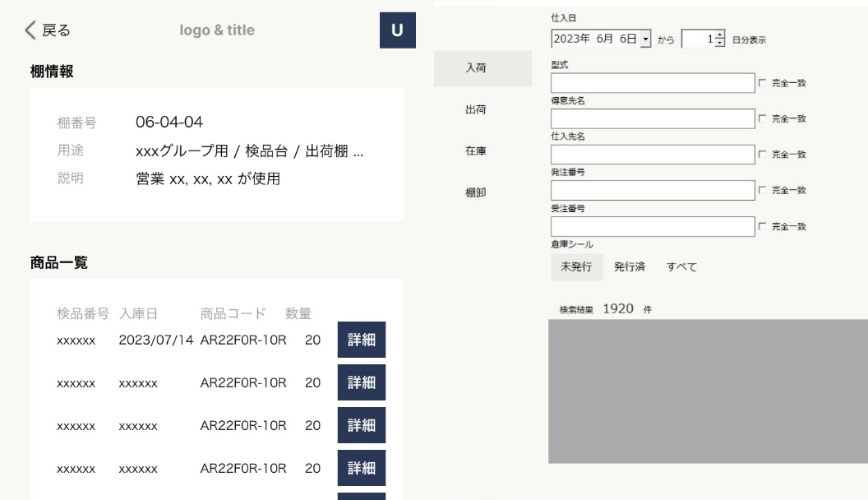
Task: Open the third 詳細 button in product list
Action: [x=362, y=424]
